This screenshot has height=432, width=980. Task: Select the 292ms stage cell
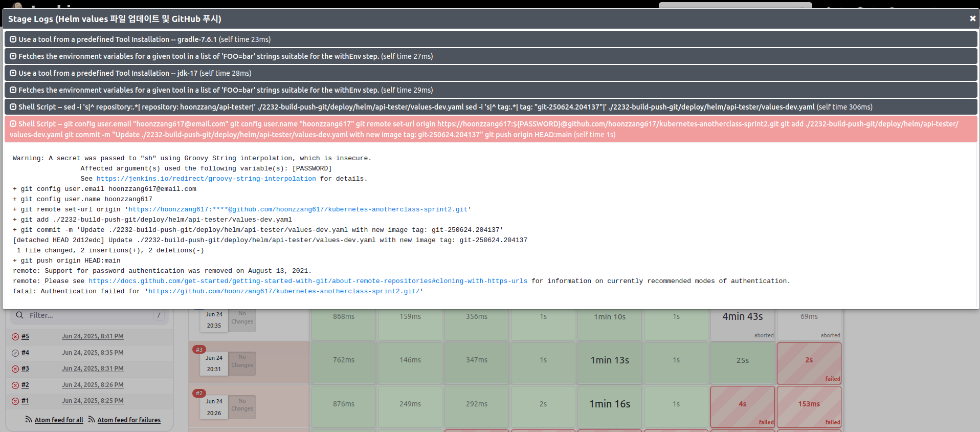(x=477, y=407)
